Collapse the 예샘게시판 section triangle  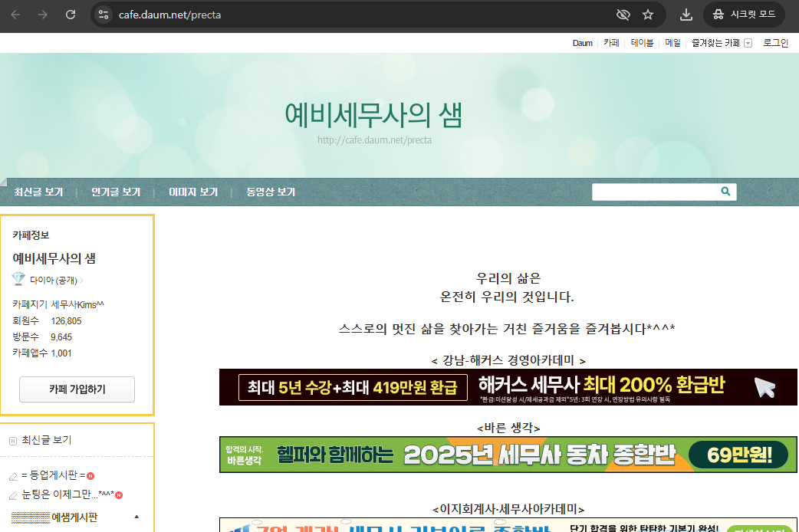(x=136, y=516)
